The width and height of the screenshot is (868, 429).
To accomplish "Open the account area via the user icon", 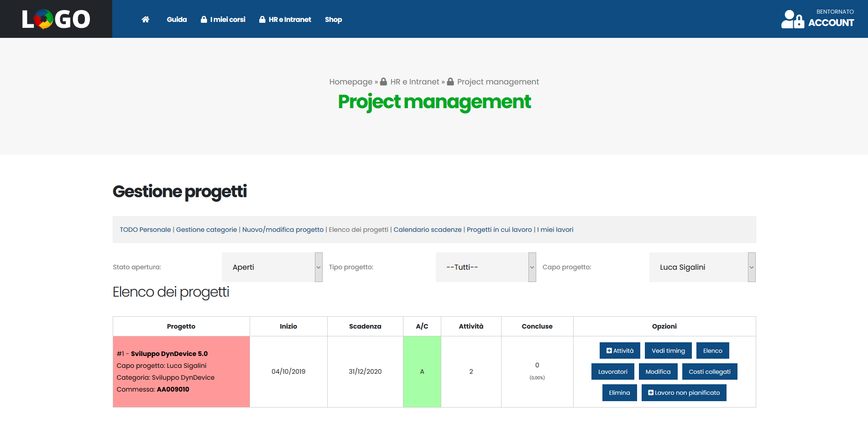I will [x=792, y=19].
